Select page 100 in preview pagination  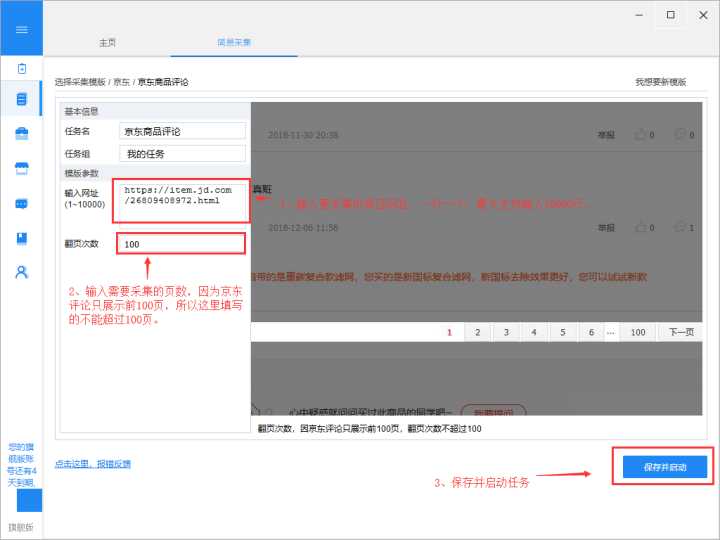point(638,332)
